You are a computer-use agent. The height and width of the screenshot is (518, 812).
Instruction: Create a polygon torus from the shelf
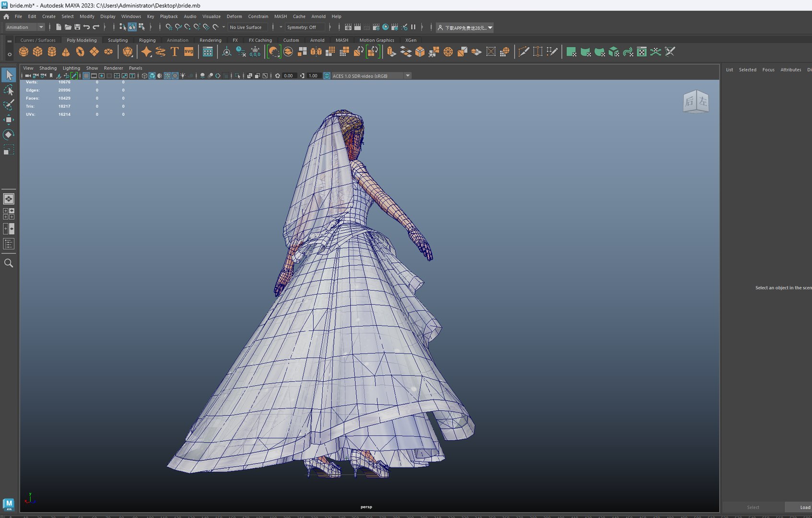tap(80, 52)
